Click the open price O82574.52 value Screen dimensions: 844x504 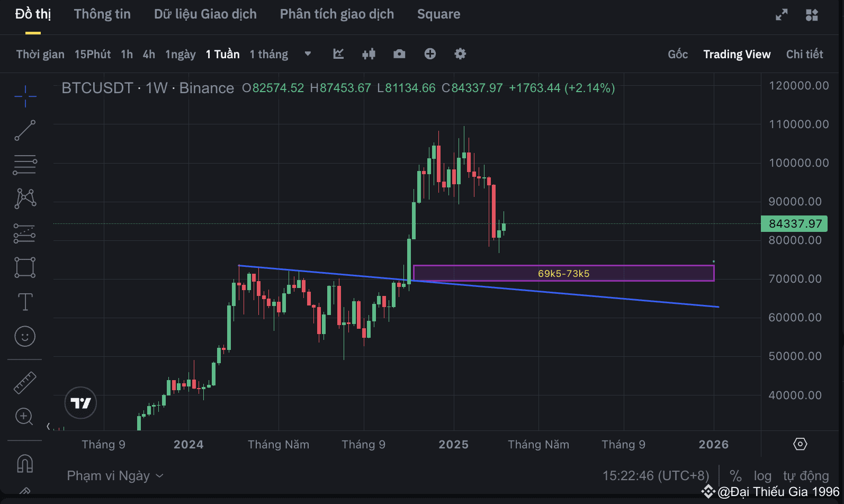click(273, 88)
